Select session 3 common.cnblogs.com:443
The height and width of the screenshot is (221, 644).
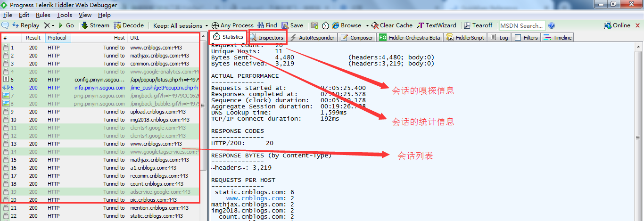pos(100,64)
